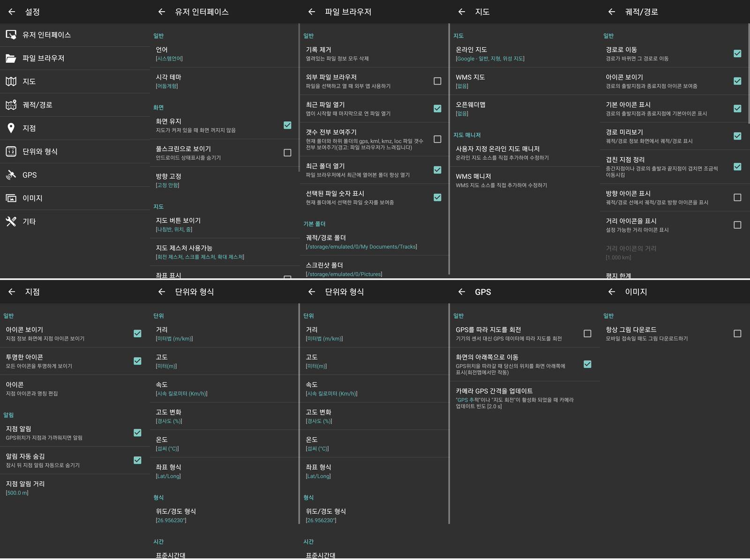Enable 거리 아이콘을 표시 checkbox

[737, 225]
